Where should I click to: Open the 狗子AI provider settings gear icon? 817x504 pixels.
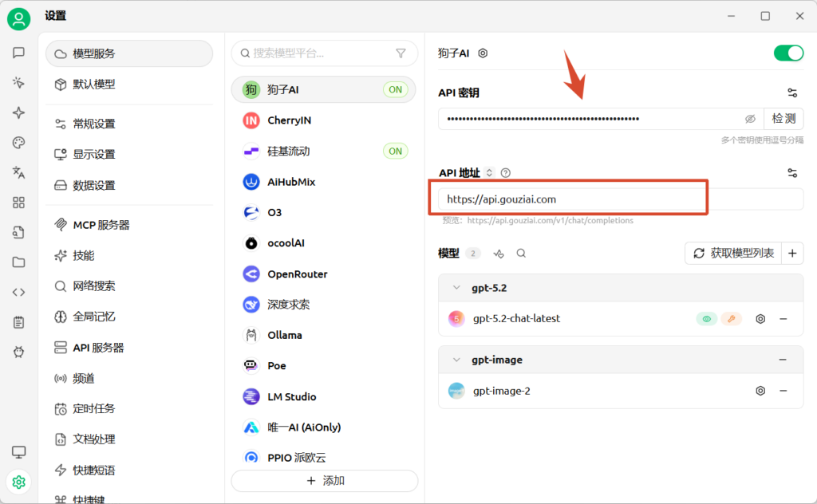click(x=483, y=53)
